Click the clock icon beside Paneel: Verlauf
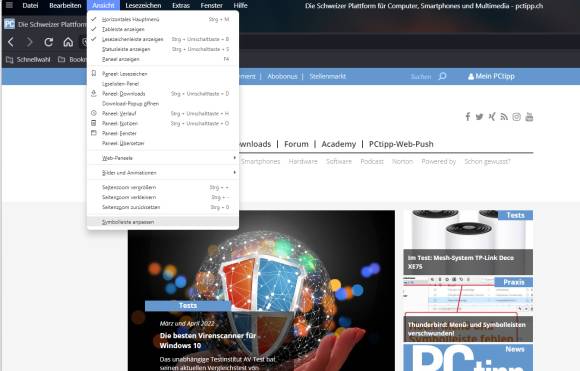 pos(94,113)
